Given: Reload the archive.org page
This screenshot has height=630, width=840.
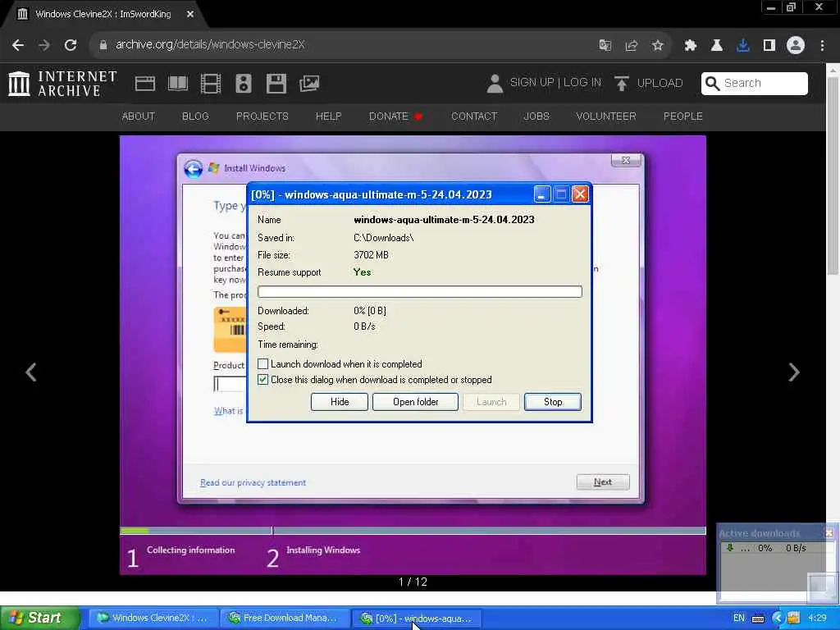Looking at the screenshot, I should coord(71,45).
